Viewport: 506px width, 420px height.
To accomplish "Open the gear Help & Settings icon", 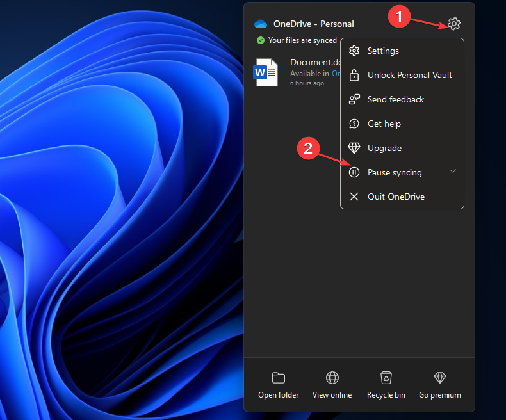I will pyautogui.click(x=453, y=24).
